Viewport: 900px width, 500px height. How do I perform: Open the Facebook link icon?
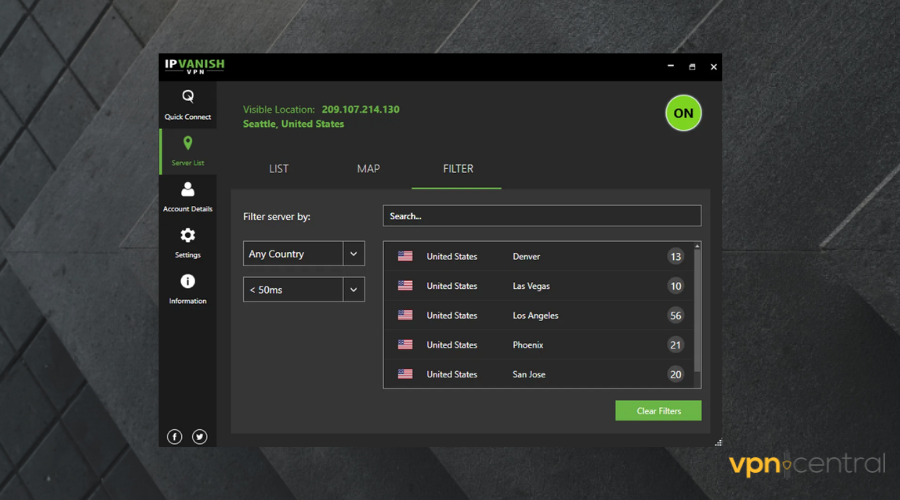pyautogui.click(x=174, y=437)
